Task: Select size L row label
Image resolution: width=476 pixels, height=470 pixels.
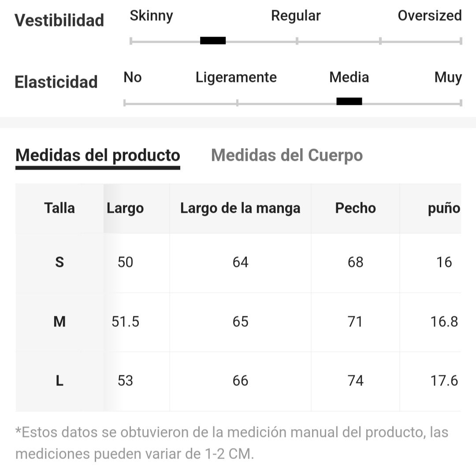Action: point(59,381)
